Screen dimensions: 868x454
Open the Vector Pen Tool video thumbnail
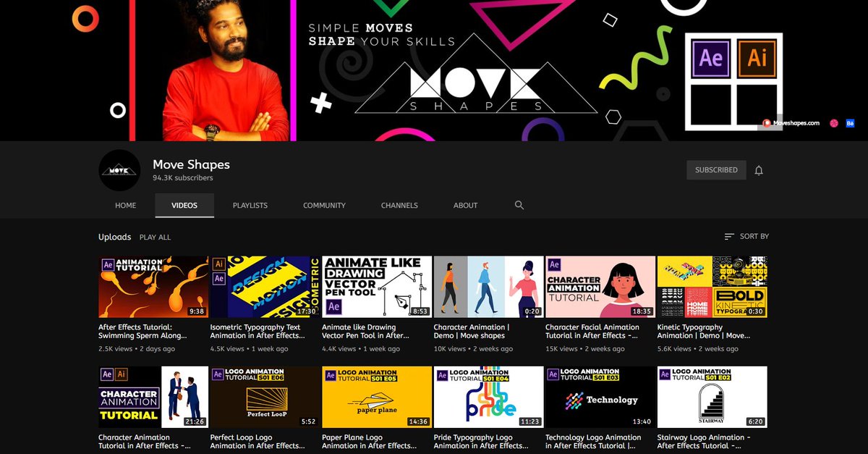pos(377,287)
